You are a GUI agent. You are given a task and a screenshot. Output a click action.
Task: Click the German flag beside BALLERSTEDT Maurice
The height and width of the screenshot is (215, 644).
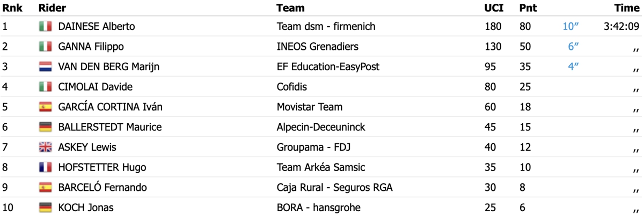click(x=46, y=127)
